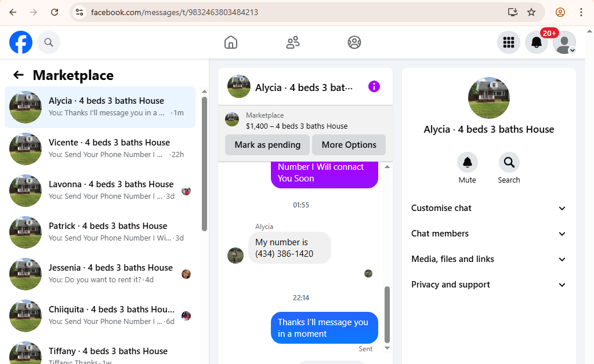
Task: Click the Search magnifier in chat details
Action: [x=509, y=163]
